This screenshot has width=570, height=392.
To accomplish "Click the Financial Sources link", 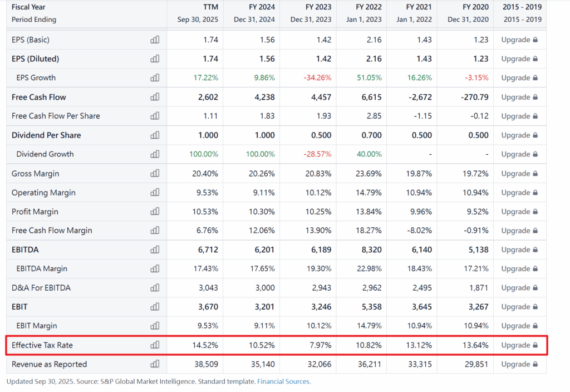I will [283, 381].
